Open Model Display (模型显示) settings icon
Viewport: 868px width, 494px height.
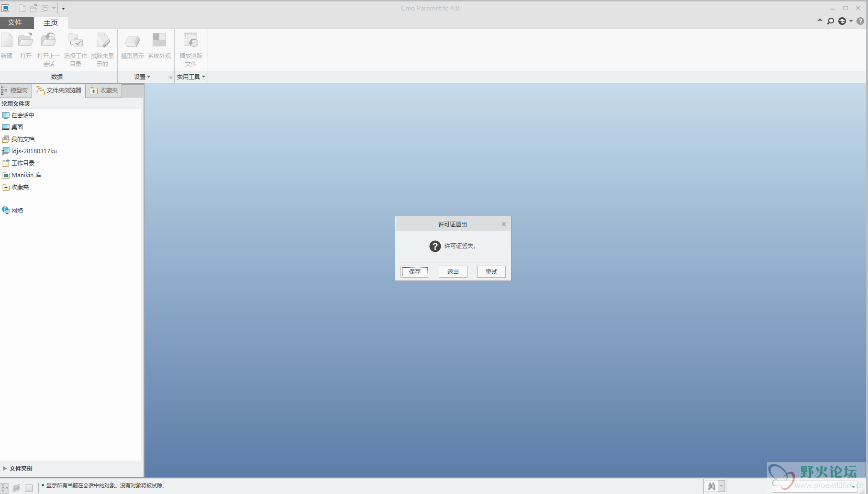coord(133,41)
